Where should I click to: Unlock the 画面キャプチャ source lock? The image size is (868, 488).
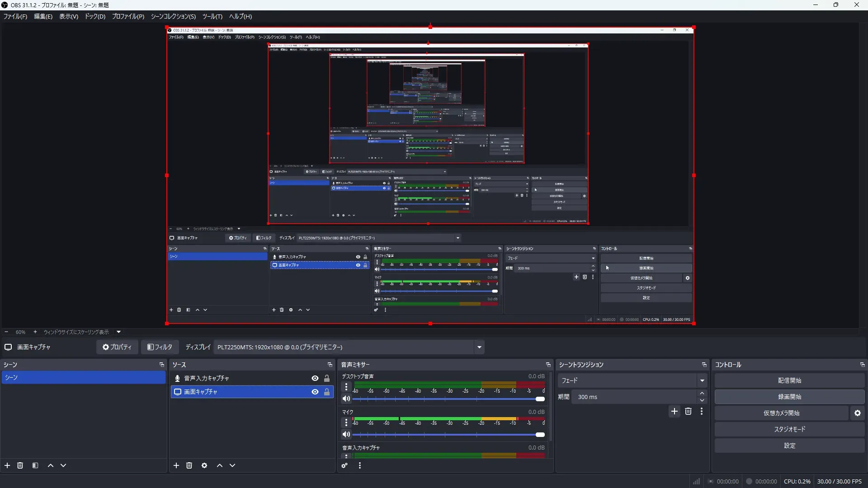[327, 392]
